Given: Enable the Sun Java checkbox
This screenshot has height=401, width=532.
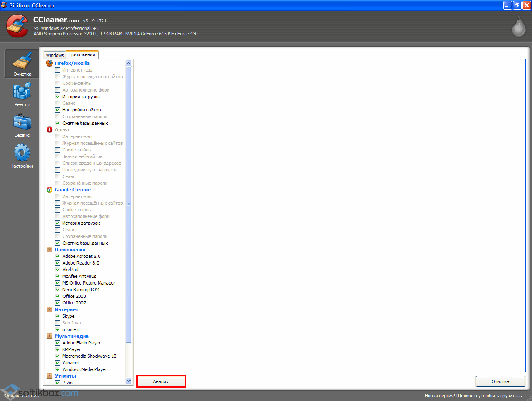Looking at the screenshot, I should click(58, 323).
